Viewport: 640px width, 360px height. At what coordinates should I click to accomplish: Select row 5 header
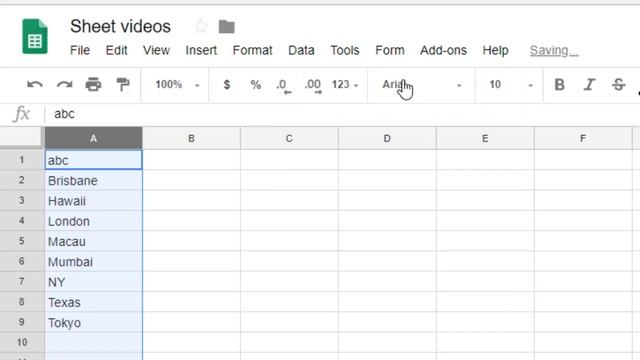22,241
